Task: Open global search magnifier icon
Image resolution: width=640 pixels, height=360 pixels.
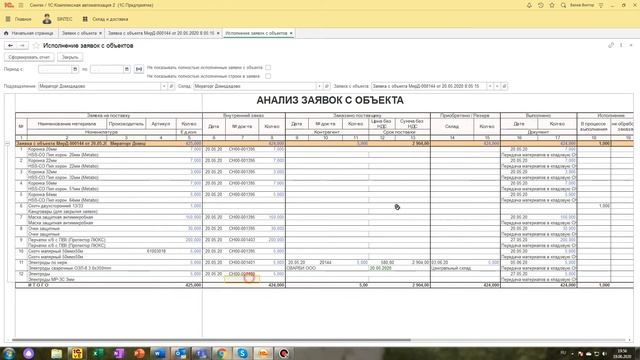Action: click(563, 5)
